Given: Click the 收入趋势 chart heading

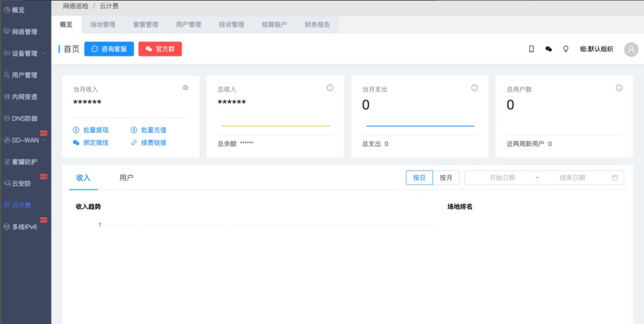Looking at the screenshot, I should 88,206.
